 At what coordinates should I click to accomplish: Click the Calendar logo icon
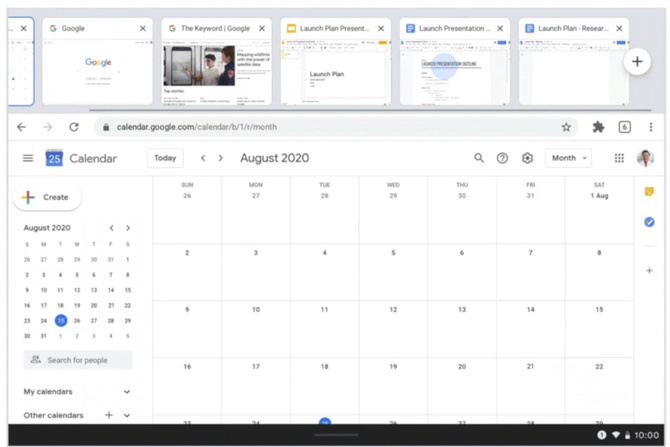pos(54,158)
